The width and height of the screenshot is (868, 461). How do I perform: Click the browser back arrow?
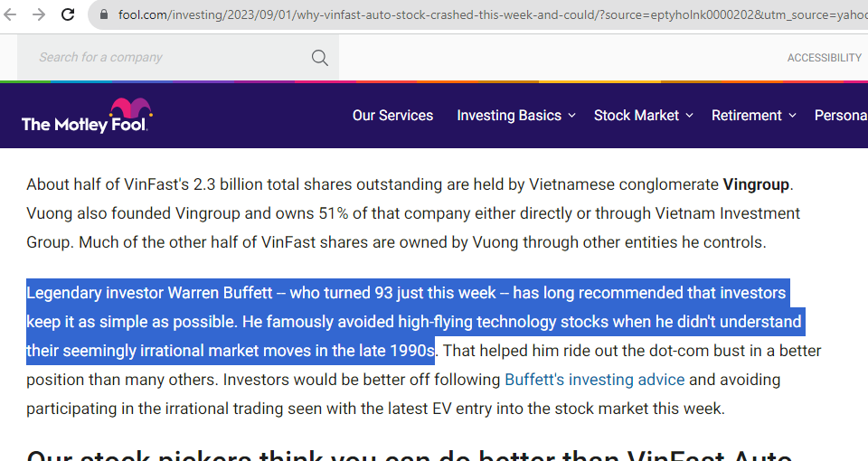(x=11, y=14)
